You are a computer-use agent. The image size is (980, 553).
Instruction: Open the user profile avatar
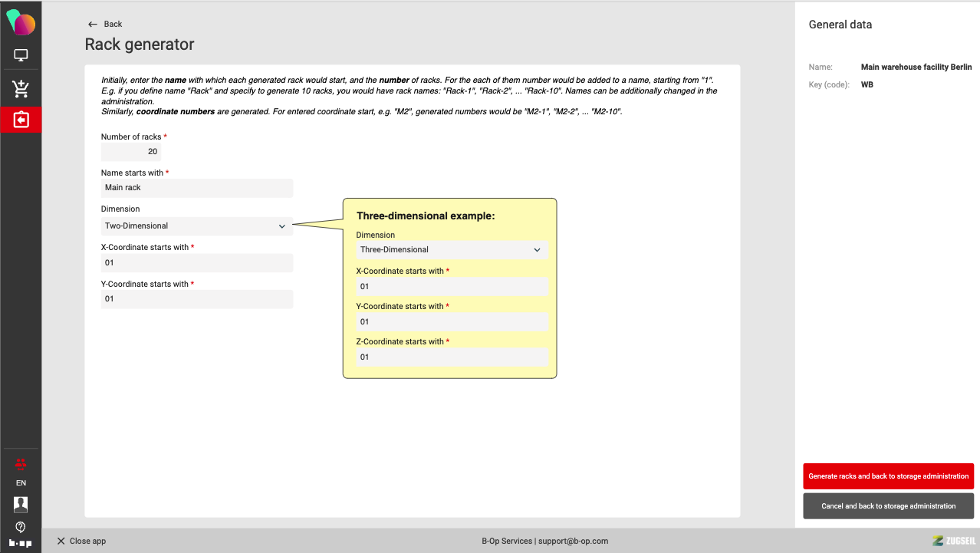[x=21, y=504]
